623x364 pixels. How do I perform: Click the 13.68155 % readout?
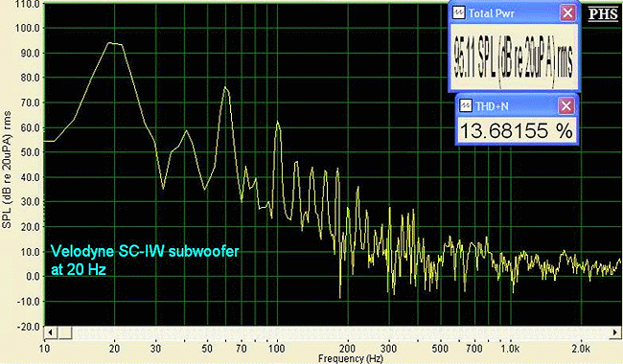coord(516,130)
